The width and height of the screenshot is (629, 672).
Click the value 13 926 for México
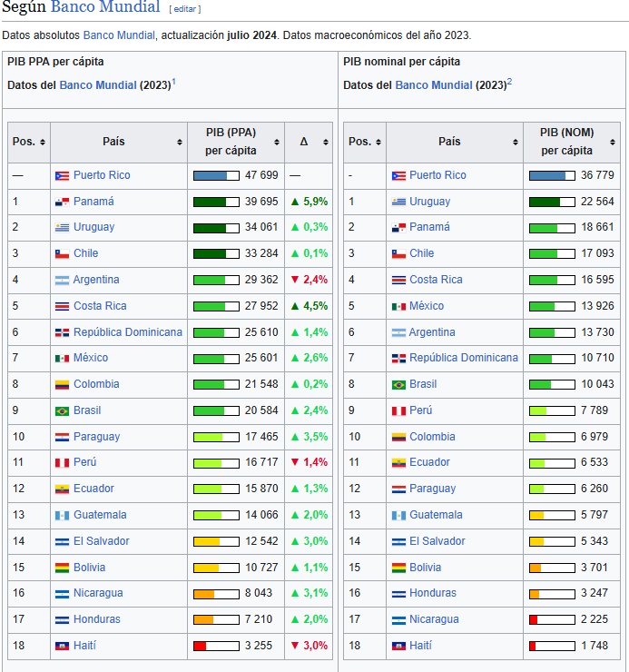click(x=597, y=306)
